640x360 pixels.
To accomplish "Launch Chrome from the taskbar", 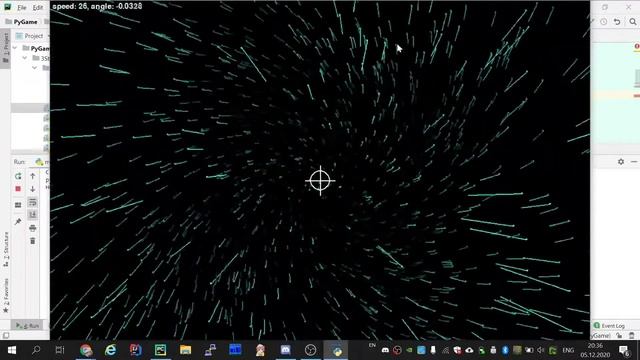I will tap(86, 350).
